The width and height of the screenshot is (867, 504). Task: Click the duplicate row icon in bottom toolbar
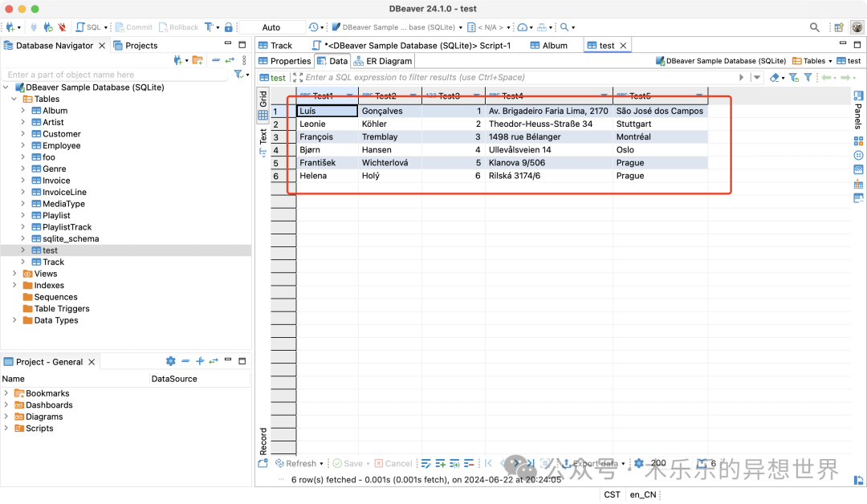[x=454, y=463]
